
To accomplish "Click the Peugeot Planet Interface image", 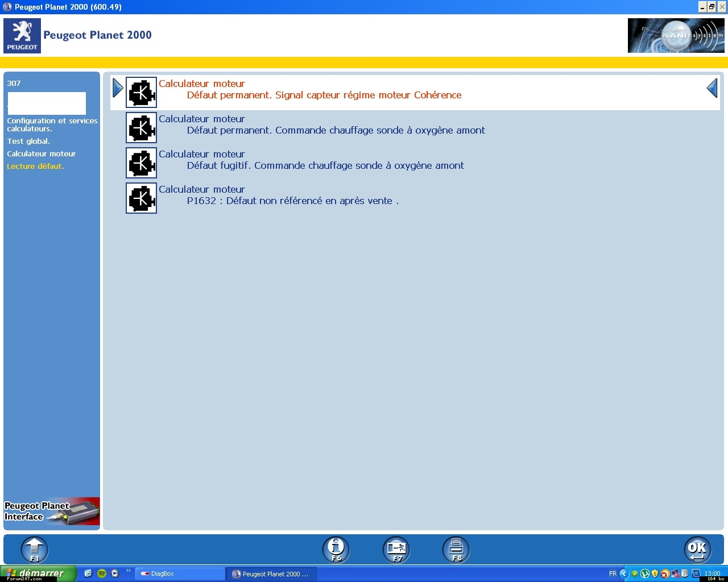I will [52, 511].
